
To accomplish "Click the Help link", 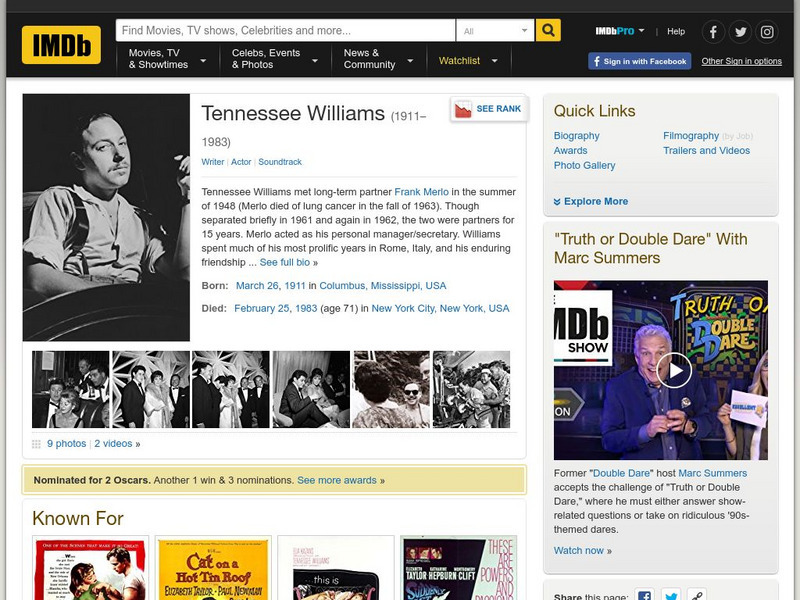I will click(676, 31).
